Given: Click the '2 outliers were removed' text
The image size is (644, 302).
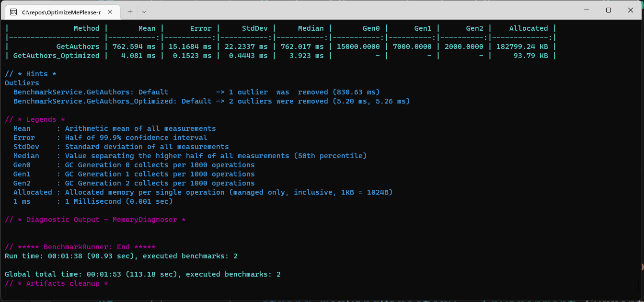Looking at the screenshot, I should point(278,101).
